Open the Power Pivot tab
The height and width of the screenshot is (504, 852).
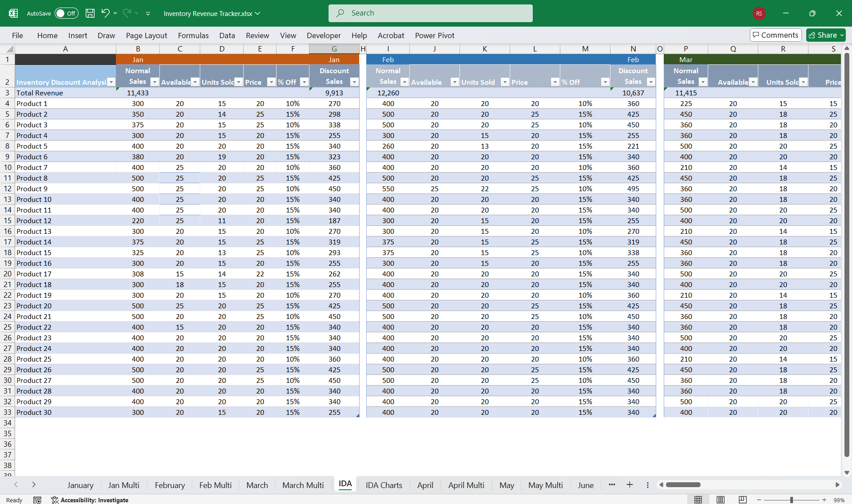pos(435,35)
